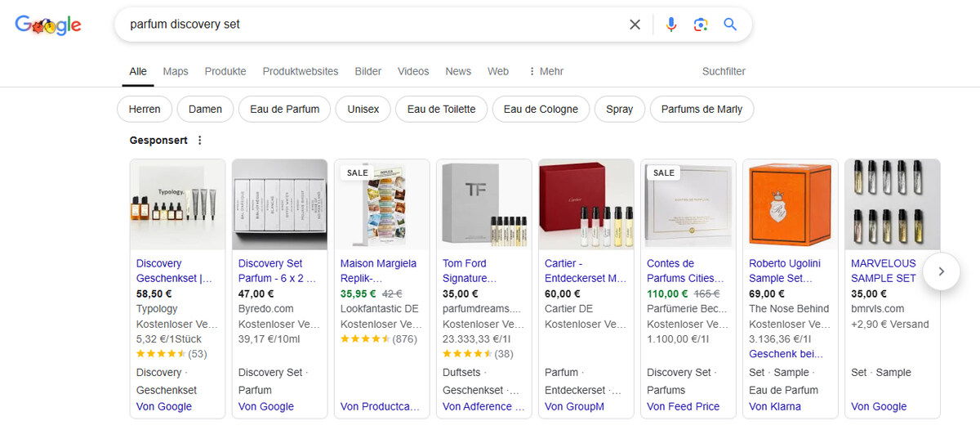
Task: Click The Nose Behind seller name
Action: 789,309
